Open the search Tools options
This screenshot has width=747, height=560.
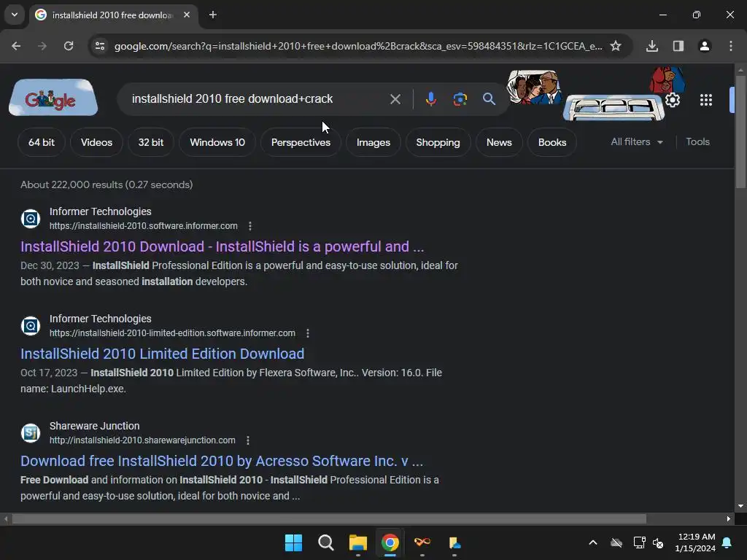(x=697, y=142)
